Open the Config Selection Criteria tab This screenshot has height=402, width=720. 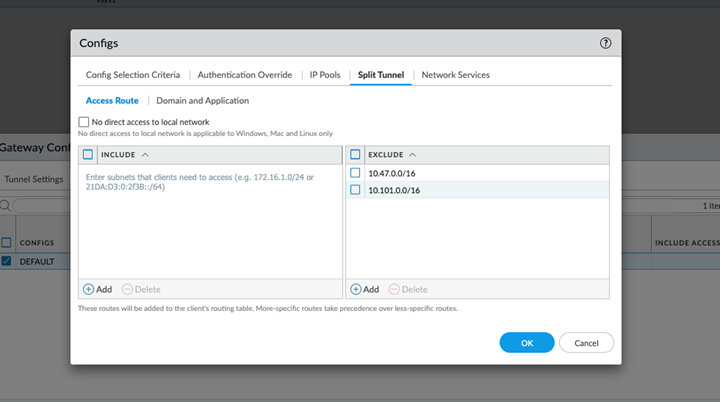click(x=133, y=75)
